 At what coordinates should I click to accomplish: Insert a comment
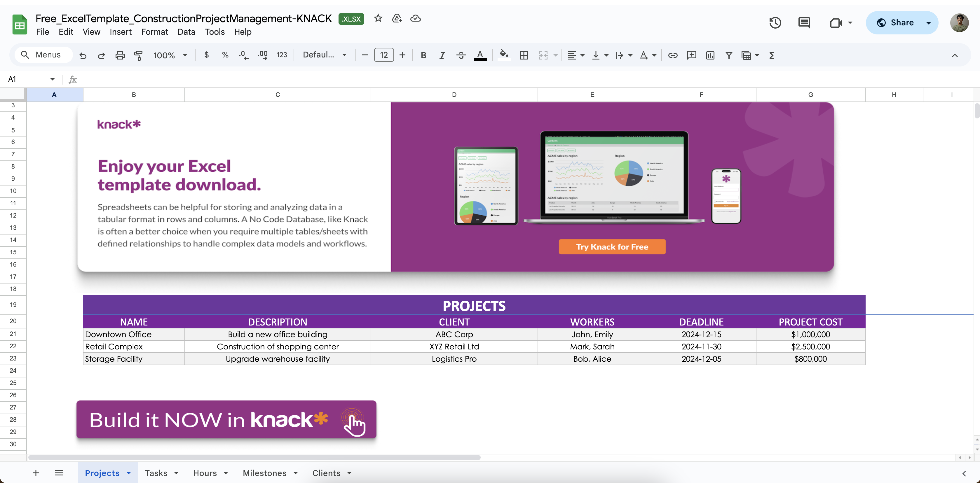[691, 55]
